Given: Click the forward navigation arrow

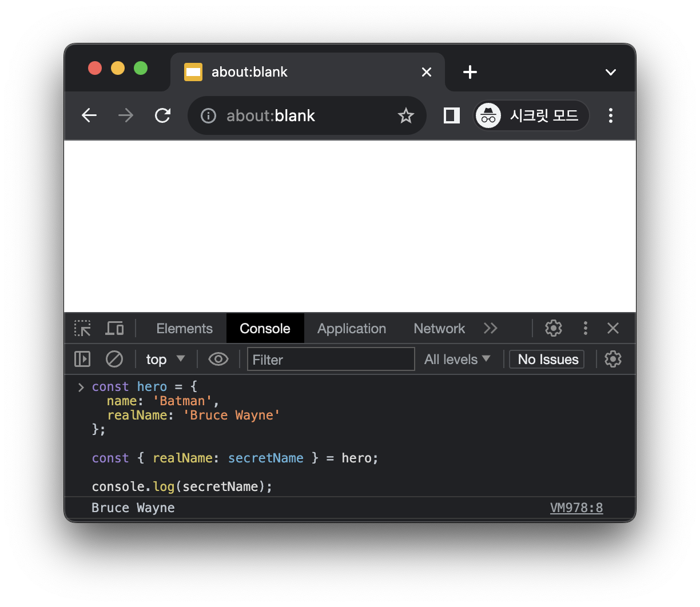Looking at the screenshot, I should 126,115.
